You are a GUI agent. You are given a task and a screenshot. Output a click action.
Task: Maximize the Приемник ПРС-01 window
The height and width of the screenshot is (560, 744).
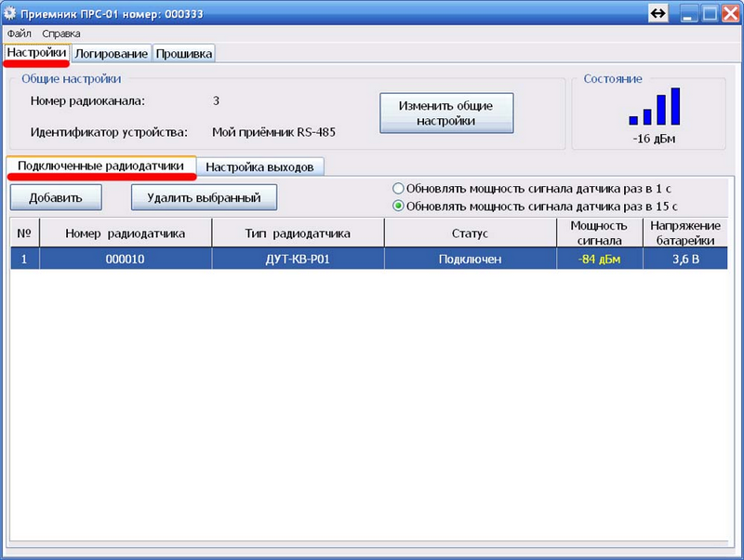pos(710,13)
